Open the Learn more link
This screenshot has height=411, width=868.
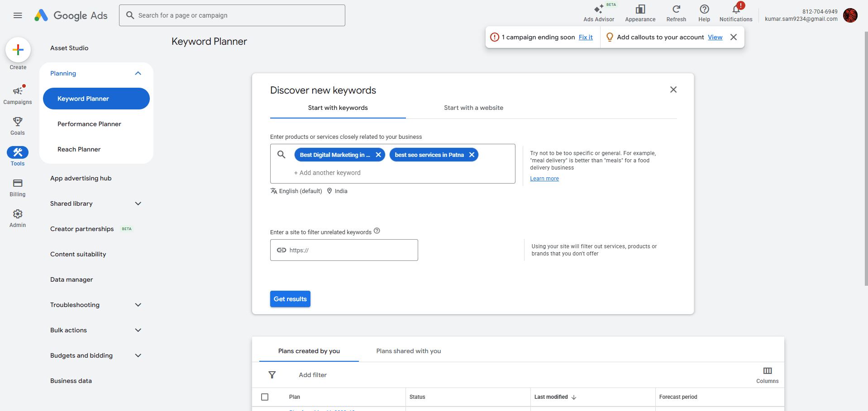coord(544,178)
